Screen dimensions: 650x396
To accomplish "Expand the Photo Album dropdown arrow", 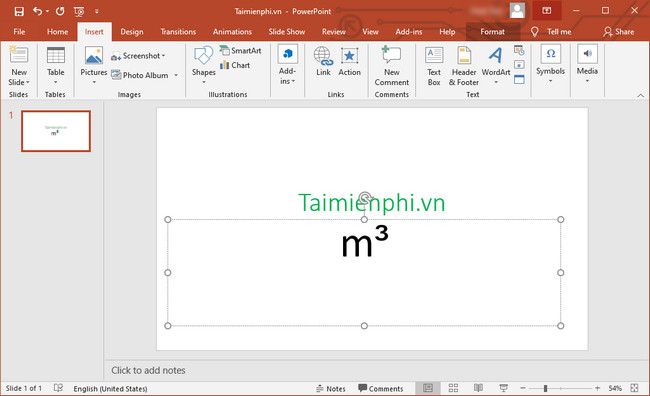I will coord(176,75).
